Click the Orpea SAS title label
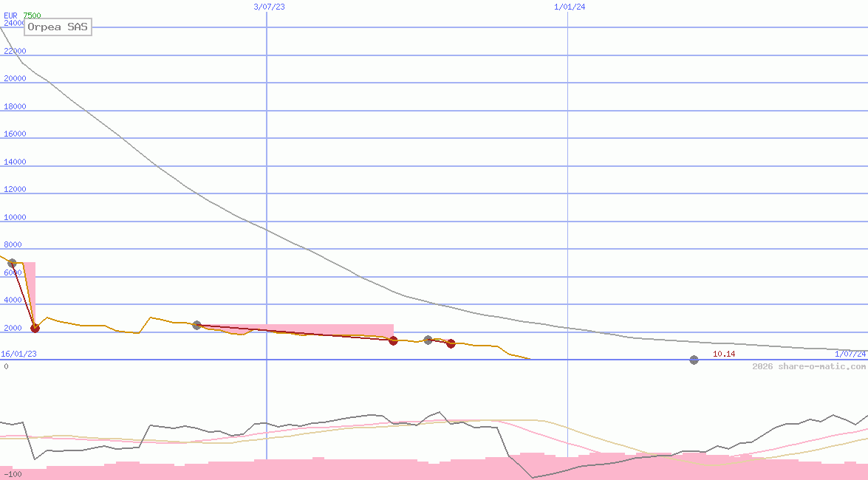 click(x=58, y=27)
